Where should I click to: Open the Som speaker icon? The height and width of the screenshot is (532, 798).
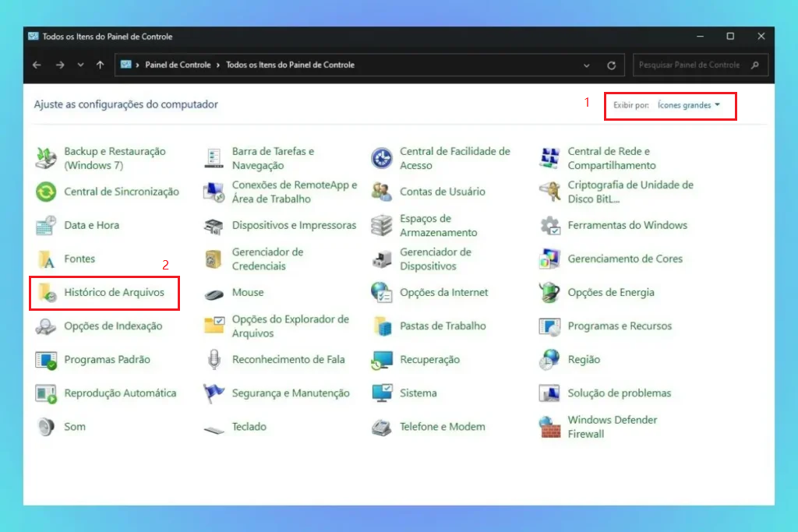click(46, 427)
